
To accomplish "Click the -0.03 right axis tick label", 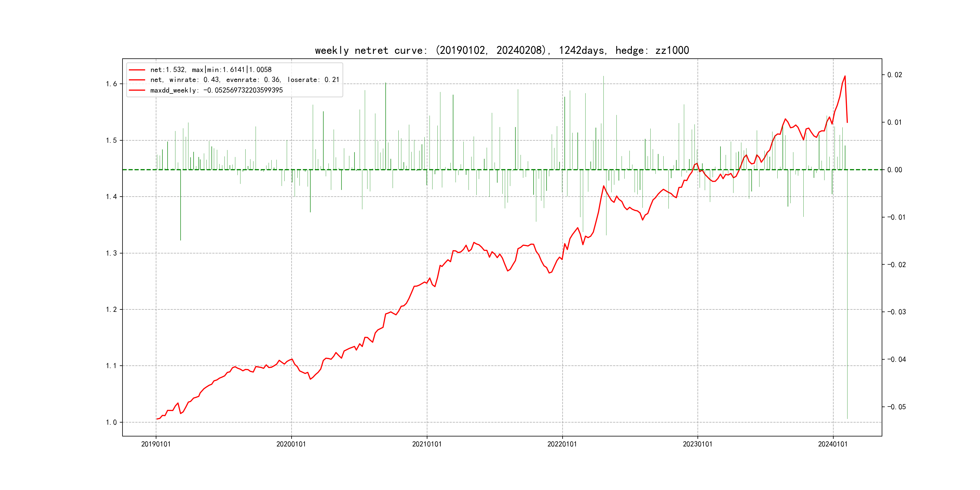I will [x=896, y=312].
